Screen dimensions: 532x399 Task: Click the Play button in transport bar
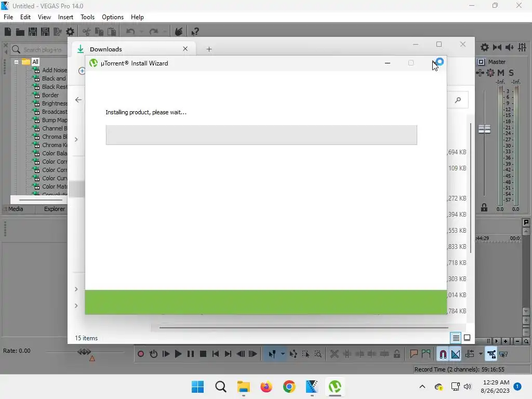(178, 354)
